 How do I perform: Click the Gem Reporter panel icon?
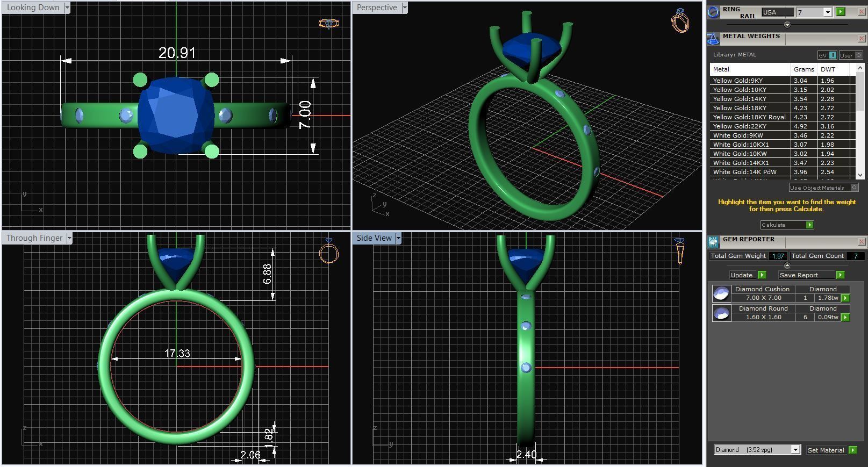pos(713,242)
